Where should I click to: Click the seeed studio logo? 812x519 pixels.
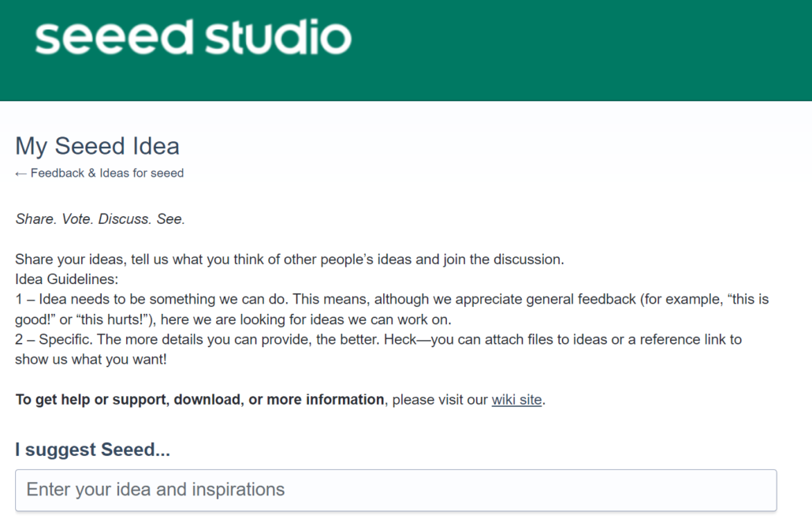193,38
